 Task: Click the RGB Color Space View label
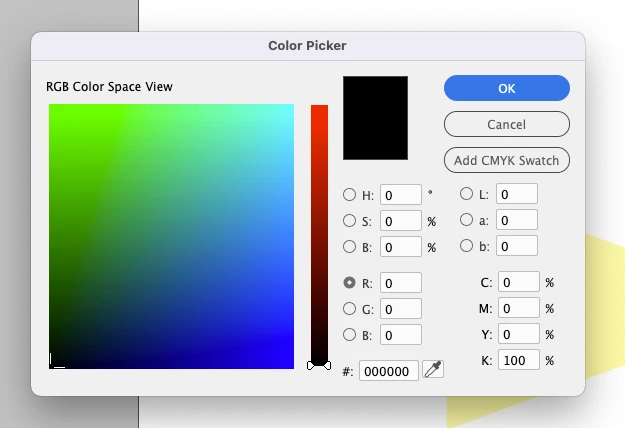coord(109,86)
